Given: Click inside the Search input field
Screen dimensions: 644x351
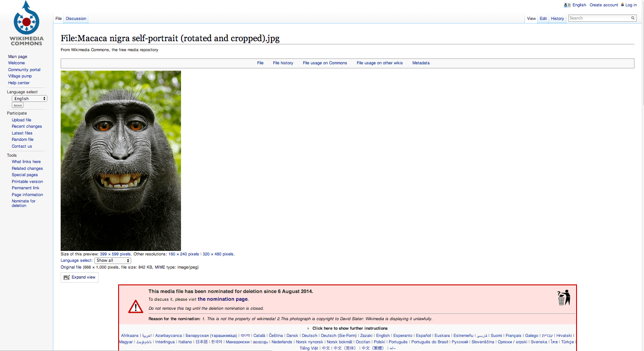Looking at the screenshot, I should [598, 18].
